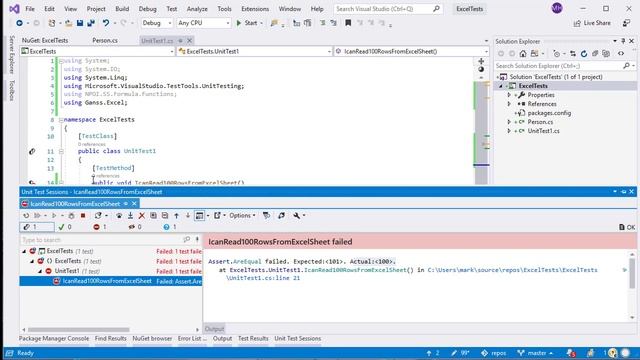
Task: Toggle the passed tests filter counter
Action: pyautogui.click(x=65, y=227)
